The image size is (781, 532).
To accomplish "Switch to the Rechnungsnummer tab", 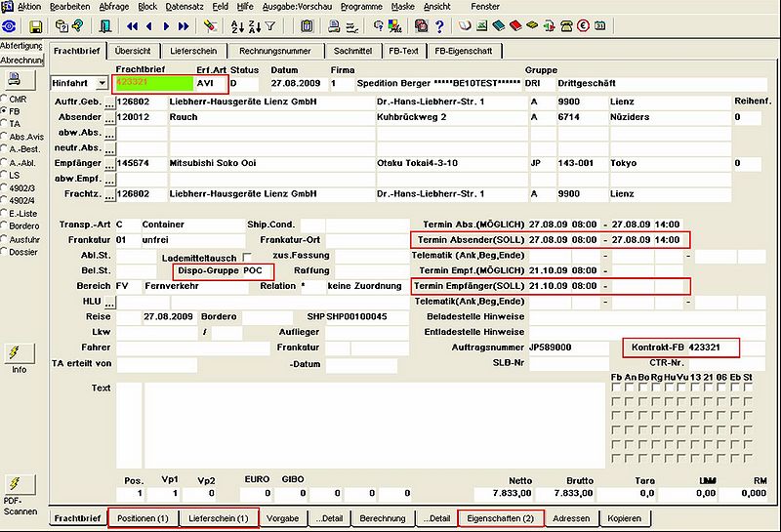I will (275, 51).
